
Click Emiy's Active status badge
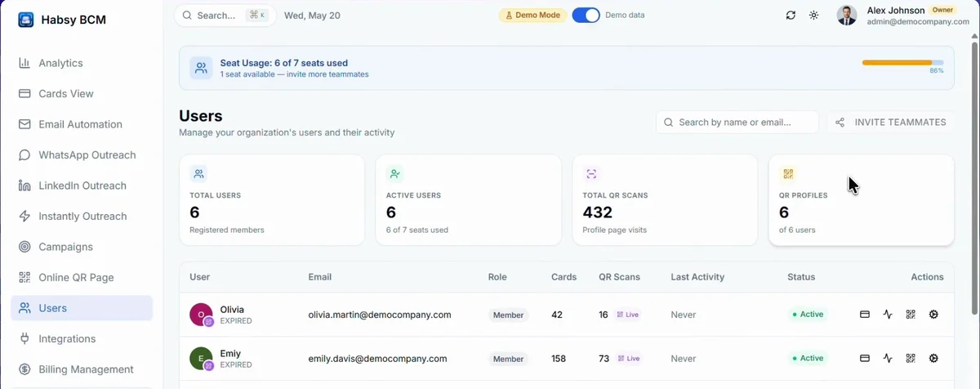click(808, 359)
